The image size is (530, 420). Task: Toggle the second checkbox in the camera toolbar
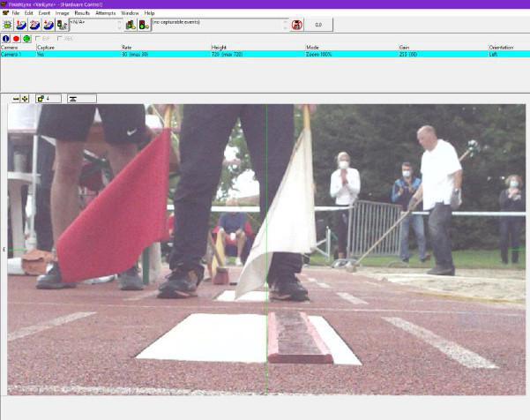coord(60,39)
